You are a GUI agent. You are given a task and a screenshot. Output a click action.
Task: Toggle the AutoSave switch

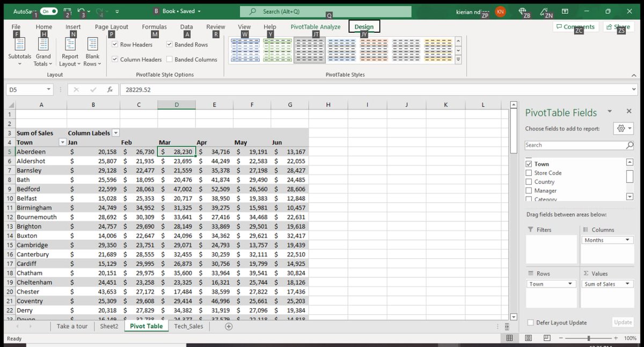(x=48, y=11)
